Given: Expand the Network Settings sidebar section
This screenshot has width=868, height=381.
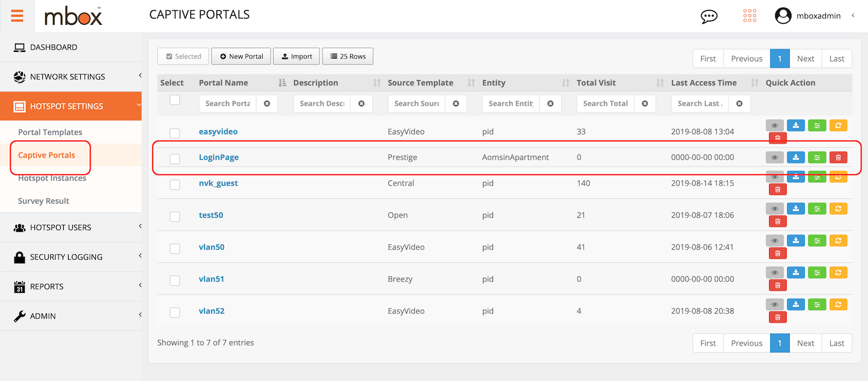Looking at the screenshot, I should 71,77.
